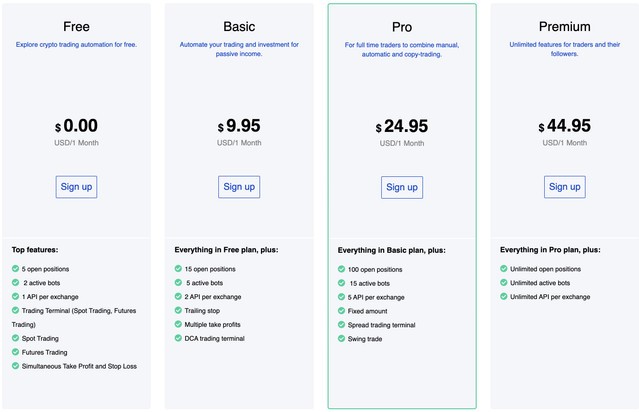
Task: Click the $9.95 Basic price
Action: (239, 127)
